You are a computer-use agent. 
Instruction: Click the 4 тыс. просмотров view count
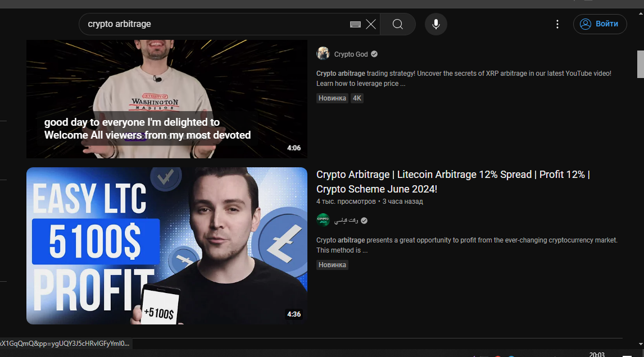(346, 202)
